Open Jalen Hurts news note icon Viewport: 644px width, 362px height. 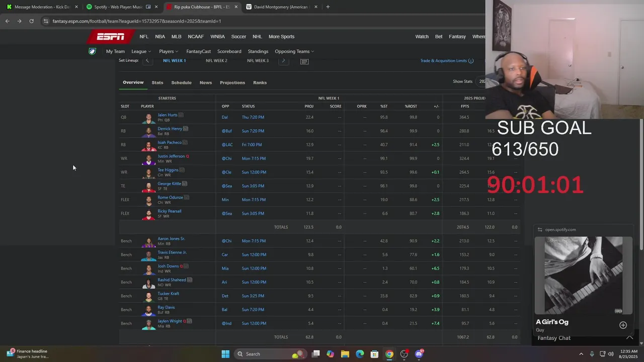tap(181, 115)
